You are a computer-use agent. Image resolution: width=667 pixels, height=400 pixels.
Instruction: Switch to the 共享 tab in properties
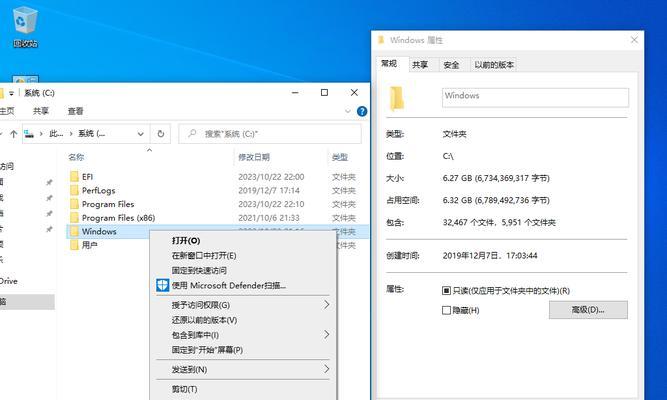click(x=420, y=65)
